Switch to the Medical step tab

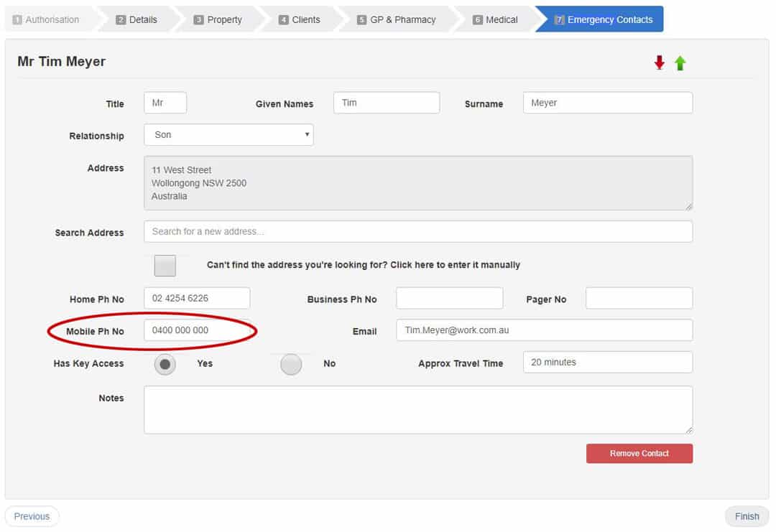[x=495, y=19]
